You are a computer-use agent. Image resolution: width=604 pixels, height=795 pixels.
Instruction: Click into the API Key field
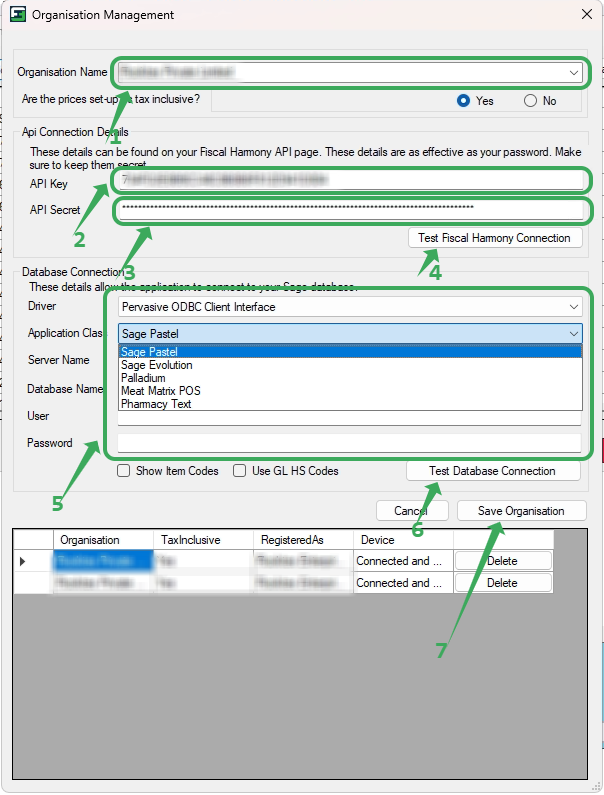350,179
